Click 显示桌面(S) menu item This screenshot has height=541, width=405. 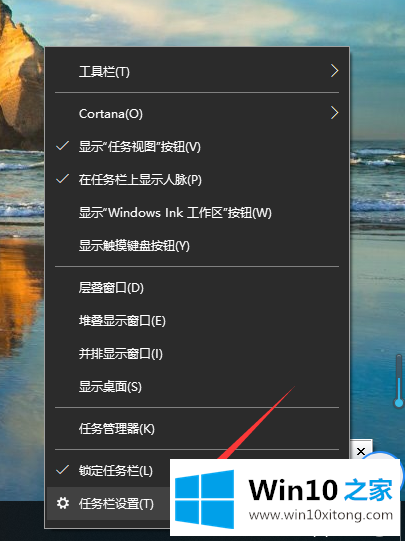pyautogui.click(x=197, y=387)
